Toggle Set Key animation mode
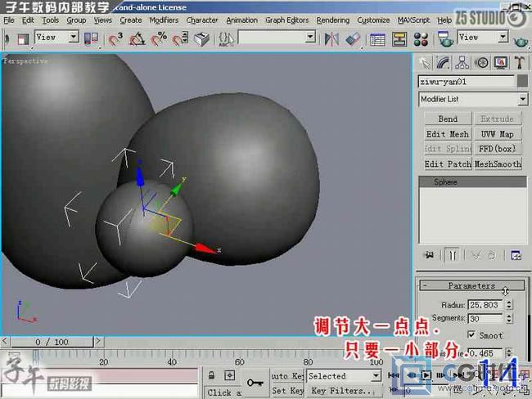Image resolution: width=532 pixels, height=399 pixels. (287, 391)
